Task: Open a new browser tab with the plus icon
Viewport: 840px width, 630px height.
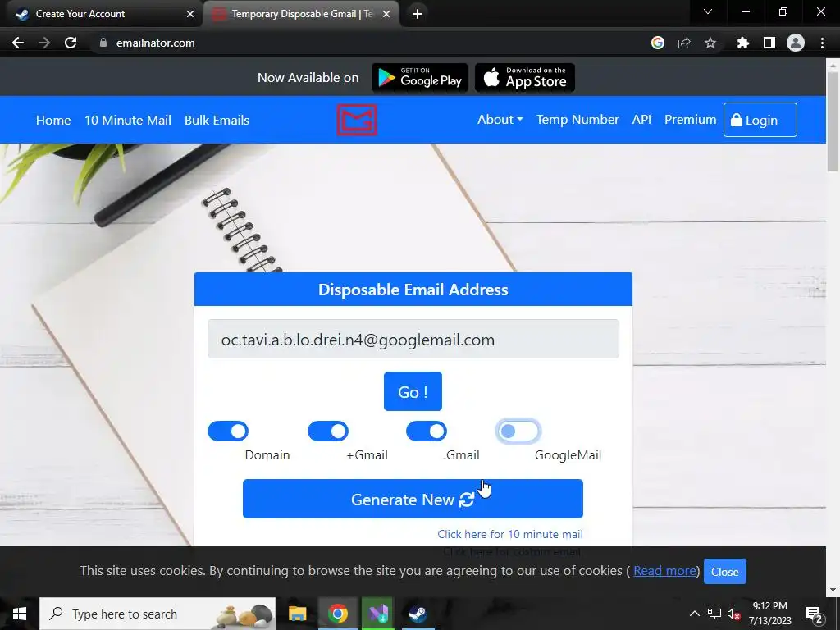Action: tap(418, 14)
